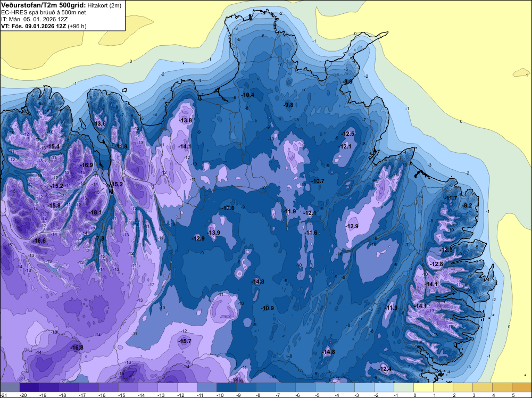Click the -12 label on the color scale

(x=180, y=395)
